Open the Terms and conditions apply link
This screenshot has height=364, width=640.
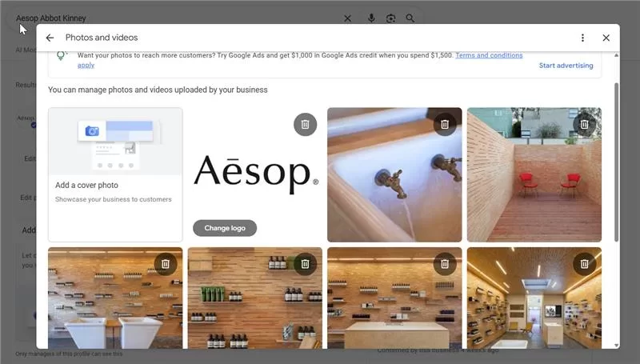tap(488, 55)
